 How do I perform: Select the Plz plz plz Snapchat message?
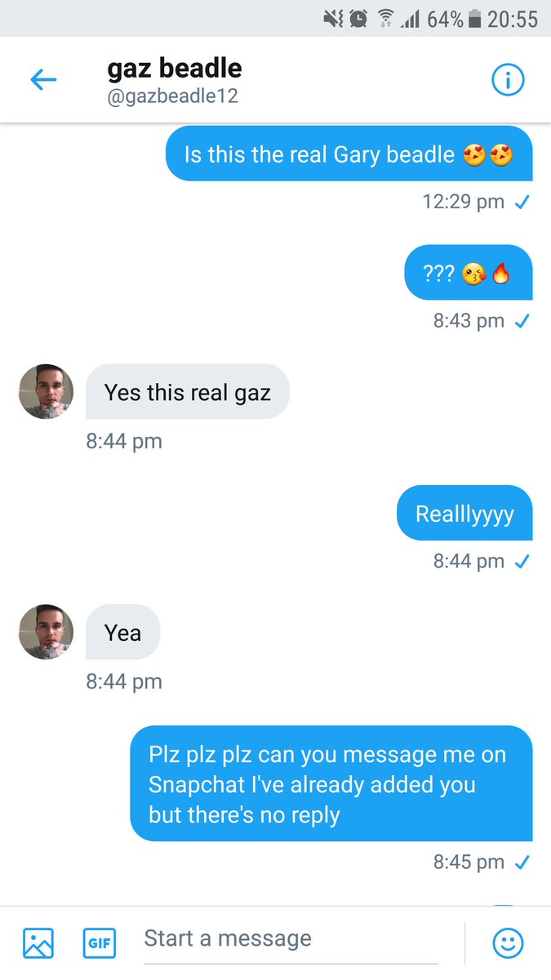331,783
